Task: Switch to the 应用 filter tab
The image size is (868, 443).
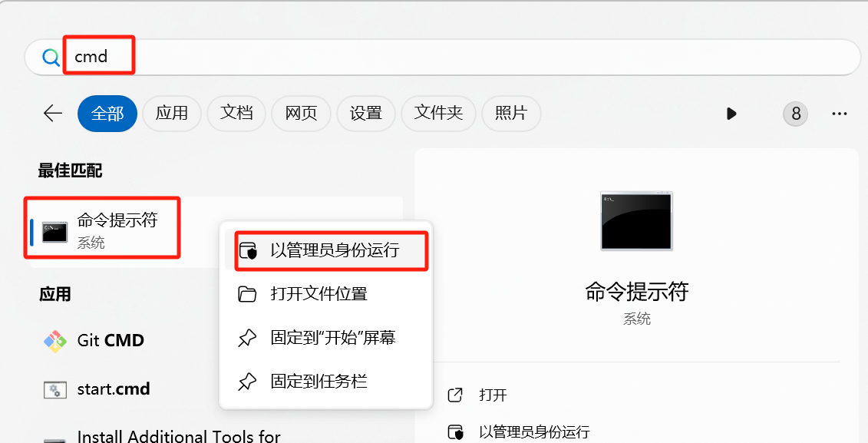Action: pyautogui.click(x=172, y=113)
